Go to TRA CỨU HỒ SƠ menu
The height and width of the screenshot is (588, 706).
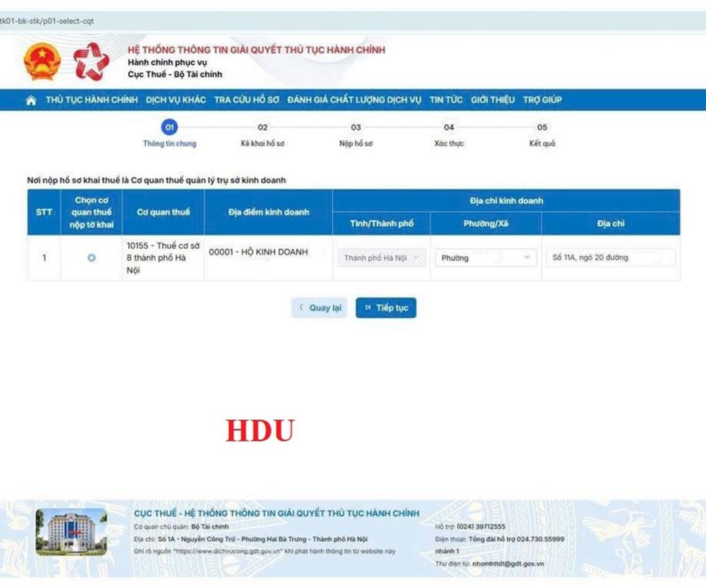click(246, 100)
